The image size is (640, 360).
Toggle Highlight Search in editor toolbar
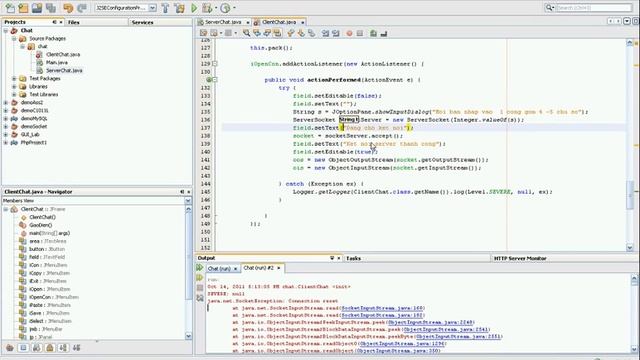point(277,33)
